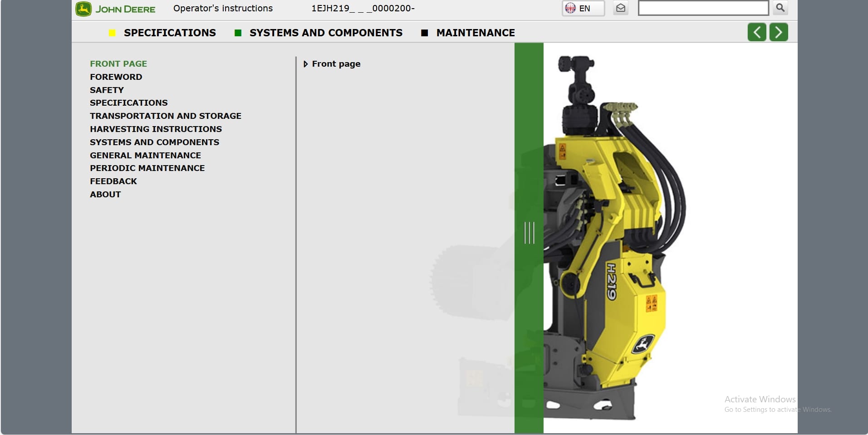Open GENERAL MAINTENANCE section
This screenshot has height=435, width=868.
point(146,155)
